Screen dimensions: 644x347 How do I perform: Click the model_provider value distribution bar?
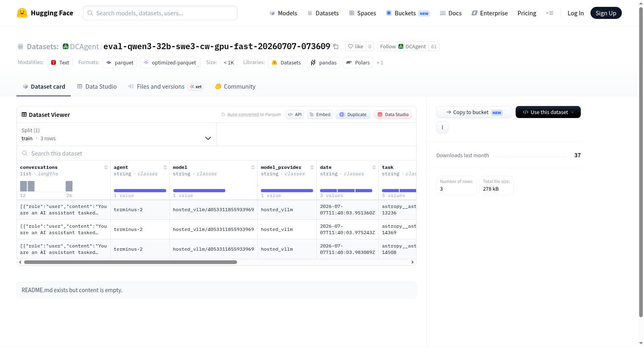click(287, 191)
